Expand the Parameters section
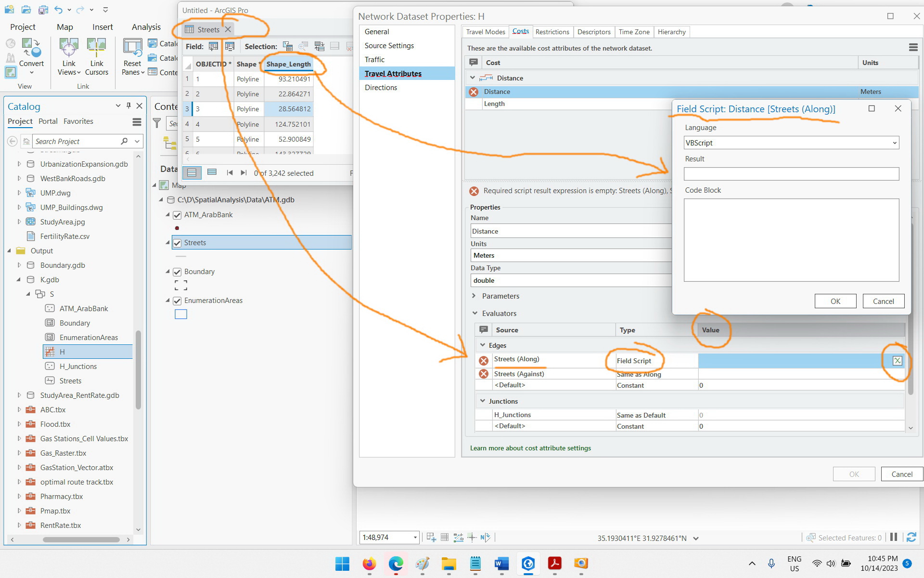Image resolution: width=924 pixels, height=578 pixels. point(474,296)
